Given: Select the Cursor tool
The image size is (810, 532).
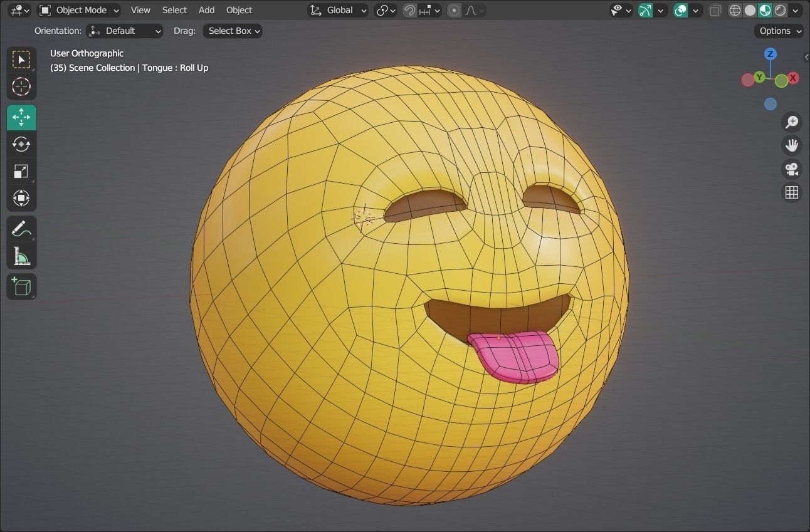Looking at the screenshot, I should pos(21,87).
